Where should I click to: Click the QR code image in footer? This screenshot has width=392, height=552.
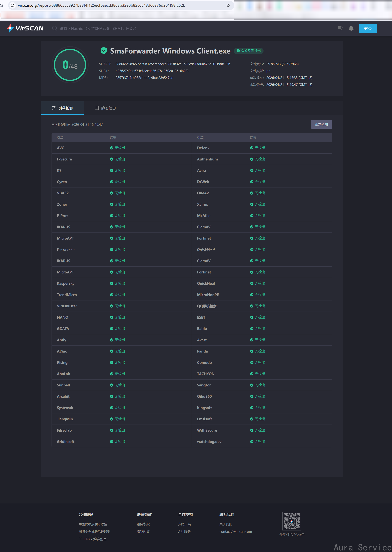291,521
